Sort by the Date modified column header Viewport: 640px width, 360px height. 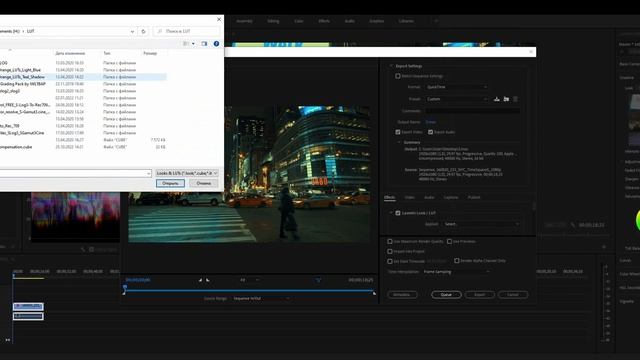70,53
